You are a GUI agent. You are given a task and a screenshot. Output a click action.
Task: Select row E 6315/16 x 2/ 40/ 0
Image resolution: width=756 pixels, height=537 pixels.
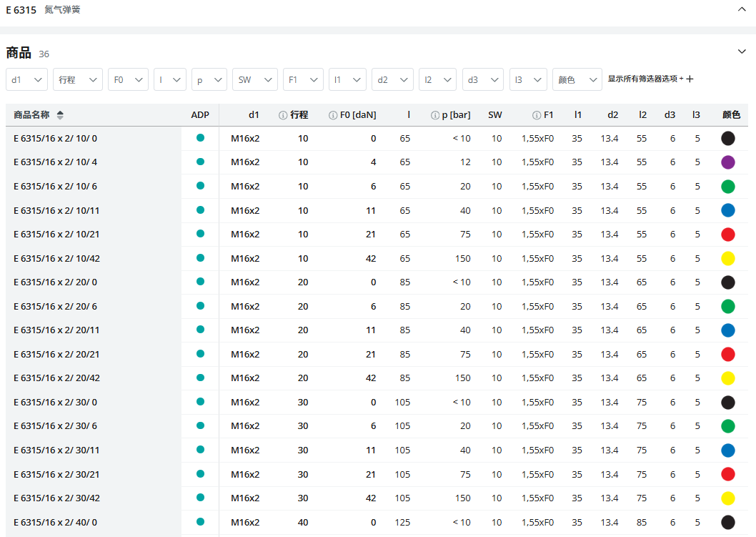[x=377, y=522]
